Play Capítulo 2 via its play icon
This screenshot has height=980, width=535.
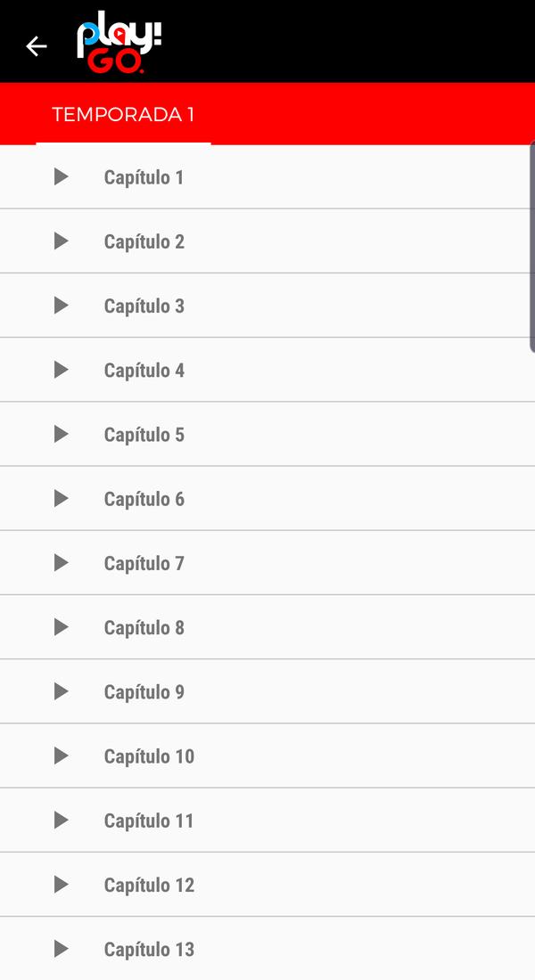point(61,241)
